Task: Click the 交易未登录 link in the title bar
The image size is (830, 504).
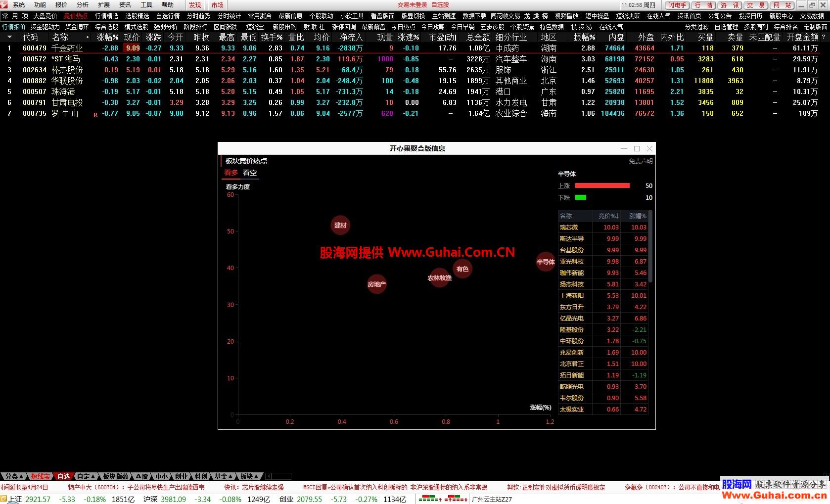Action: point(412,5)
